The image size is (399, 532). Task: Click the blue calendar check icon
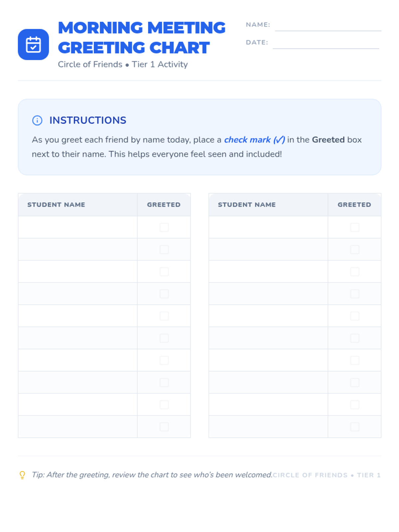pyautogui.click(x=33, y=45)
